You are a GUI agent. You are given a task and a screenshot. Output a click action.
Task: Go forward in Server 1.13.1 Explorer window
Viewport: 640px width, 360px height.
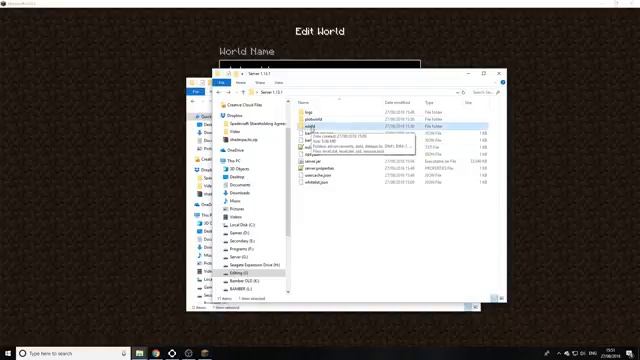coord(228,92)
